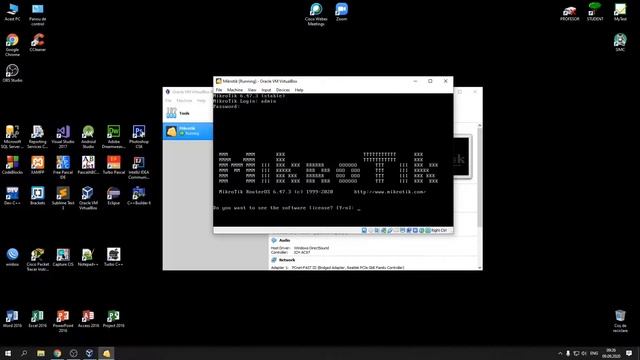Viewport: 640px width, 360px height.
Task: Click the Audio section header in Manager
Action: 284,240
